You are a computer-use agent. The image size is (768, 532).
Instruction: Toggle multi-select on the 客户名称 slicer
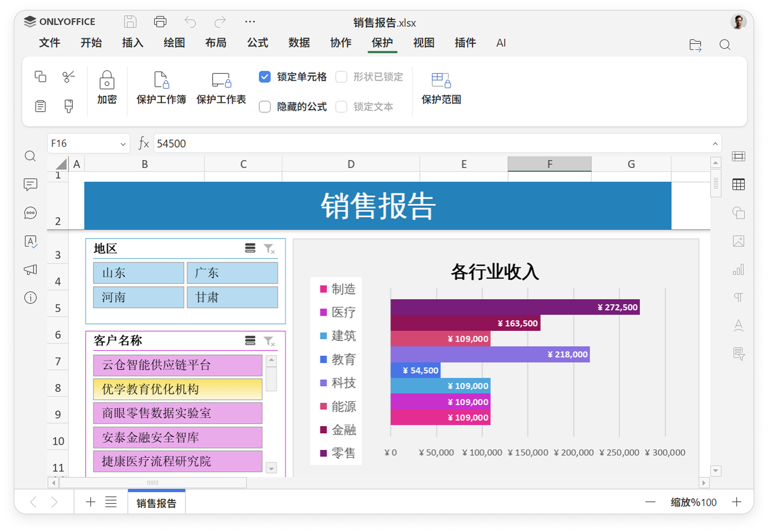pyautogui.click(x=250, y=341)
